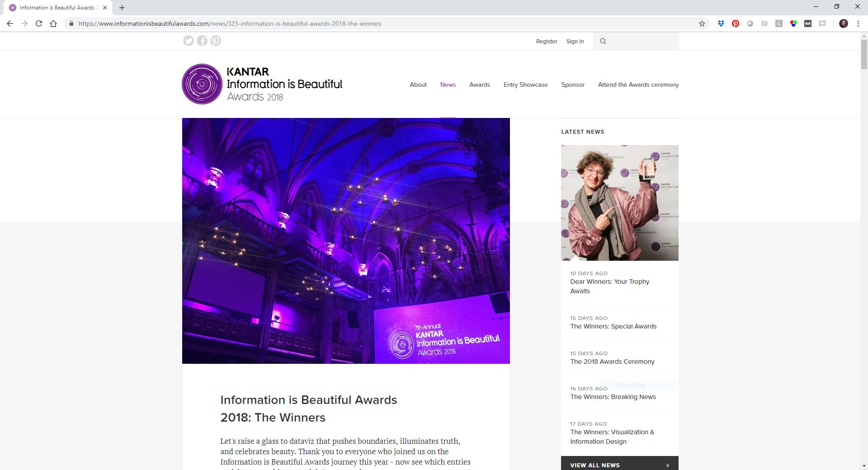This screenshot has width=868, height=470.
Task: Open Chrome's three-dot menu
Action: click(859, 23)
